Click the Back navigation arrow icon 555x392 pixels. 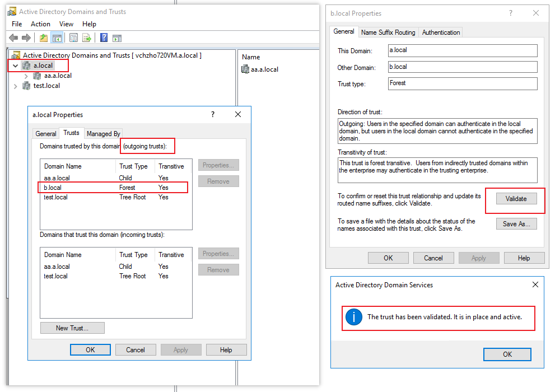coord(13,38)
